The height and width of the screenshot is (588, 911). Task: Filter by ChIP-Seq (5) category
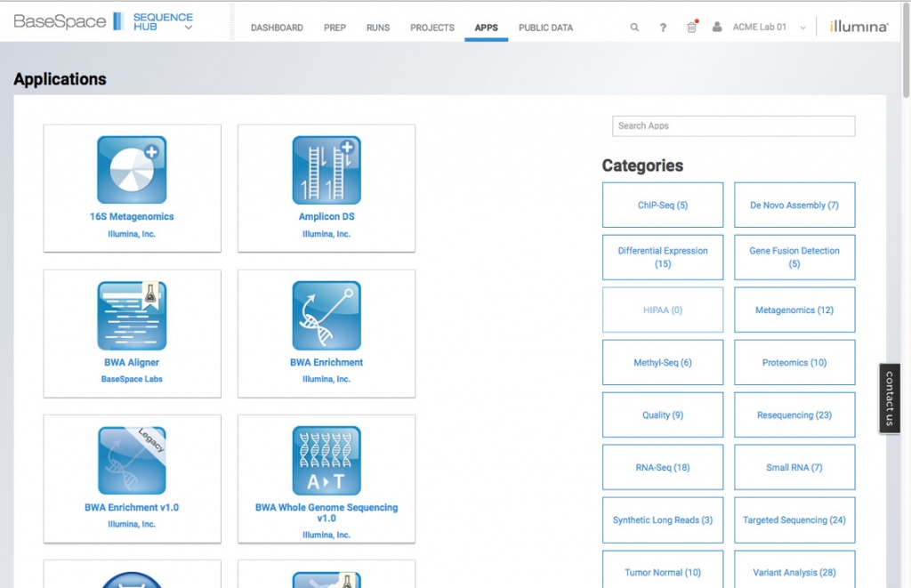coord(663,205)
